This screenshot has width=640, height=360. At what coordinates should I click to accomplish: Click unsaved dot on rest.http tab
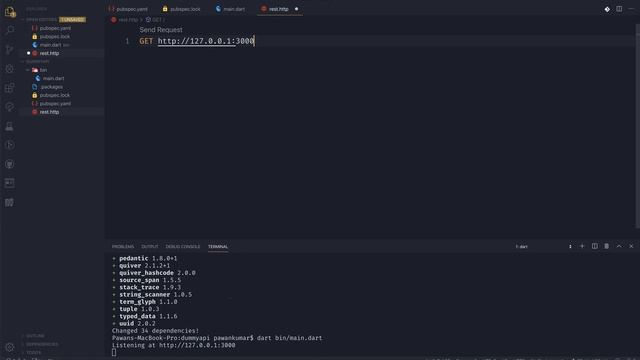coord(296,9)
